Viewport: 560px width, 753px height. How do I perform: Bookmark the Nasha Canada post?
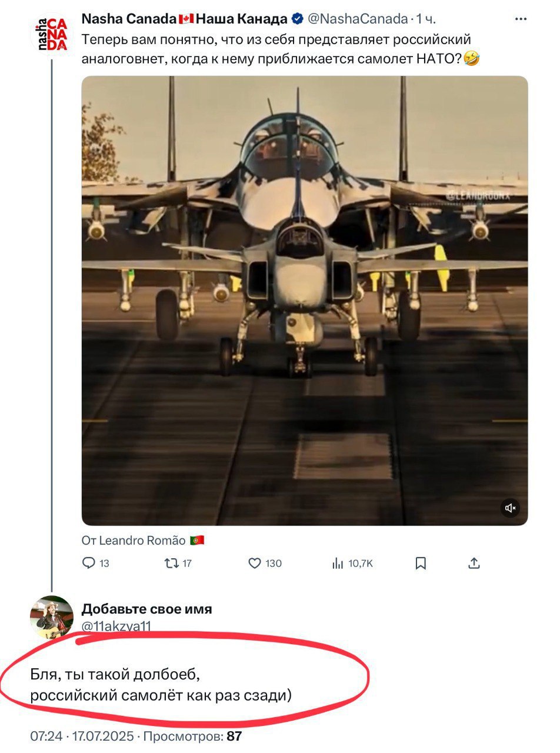pos(421,564)
